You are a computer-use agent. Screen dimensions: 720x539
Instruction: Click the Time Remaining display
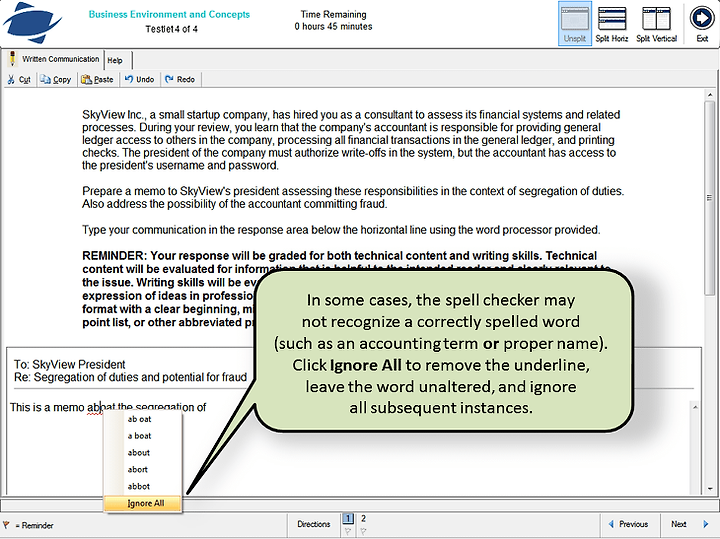coord(333,20)
